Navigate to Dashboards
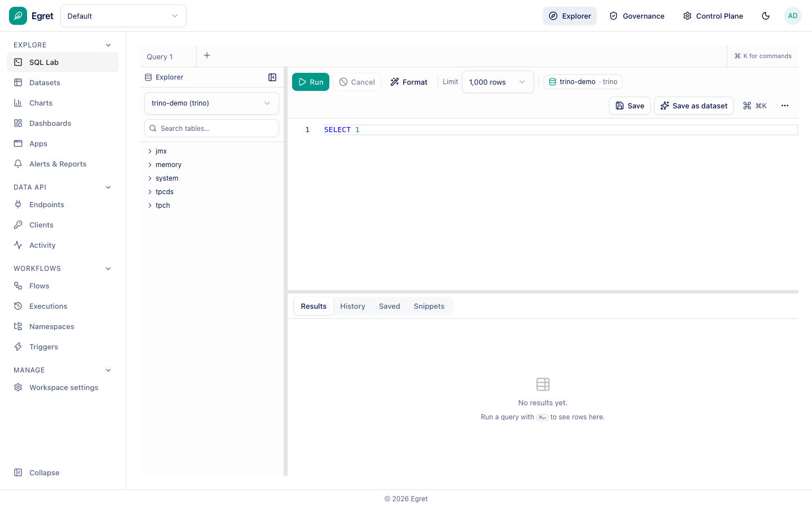 coord(63,123)
